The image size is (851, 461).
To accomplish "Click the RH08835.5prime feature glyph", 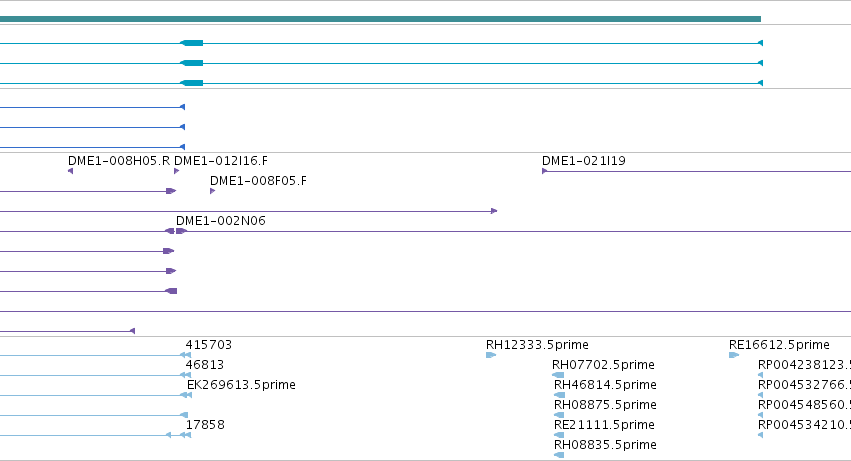I will 559,455.
